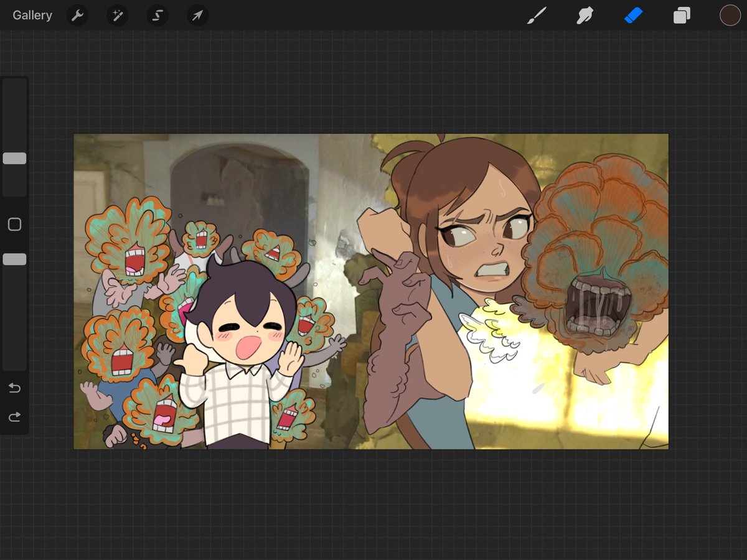747x560 pixels.
Task: Open the Actions wrench menu
Action: click(78, 16)
